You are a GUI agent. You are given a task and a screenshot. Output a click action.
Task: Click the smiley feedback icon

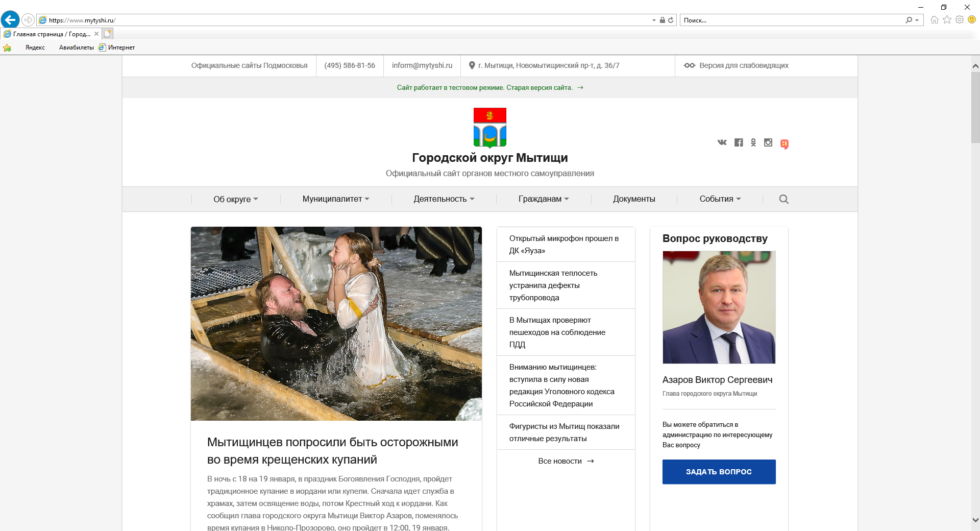tap(972, 19)
